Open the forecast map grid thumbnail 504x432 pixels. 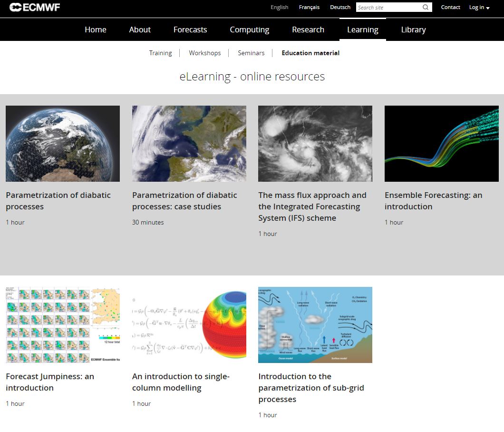click(x=63, y=325)
